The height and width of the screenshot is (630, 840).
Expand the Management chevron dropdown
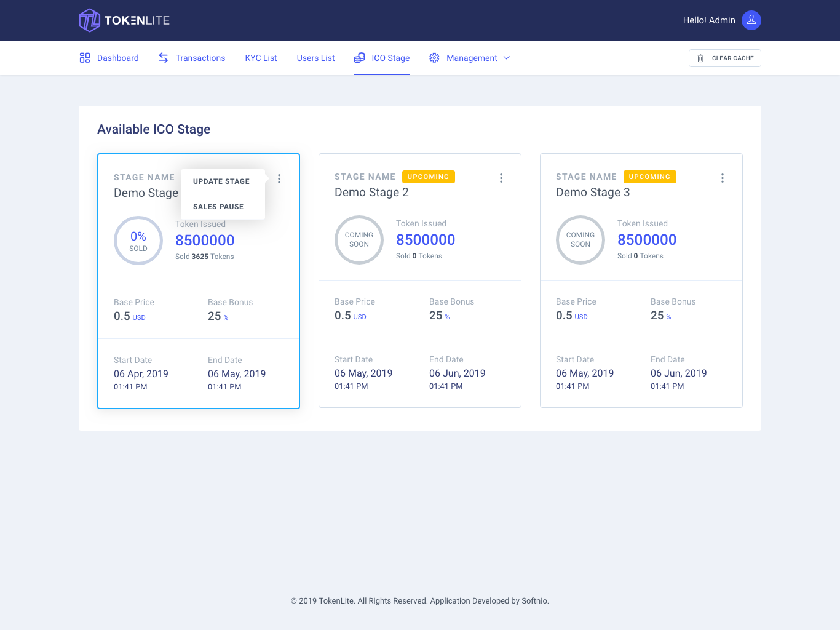point(507,58)
